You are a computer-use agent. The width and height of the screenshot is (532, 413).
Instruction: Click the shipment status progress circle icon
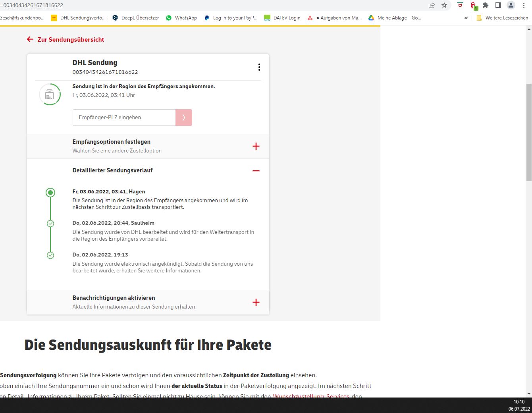tap(50, 95)
